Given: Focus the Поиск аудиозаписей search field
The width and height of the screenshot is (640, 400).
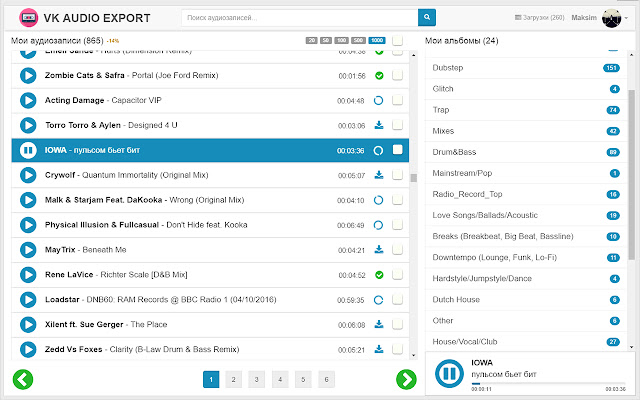Looking at the screenshot, I should point(300,18).
